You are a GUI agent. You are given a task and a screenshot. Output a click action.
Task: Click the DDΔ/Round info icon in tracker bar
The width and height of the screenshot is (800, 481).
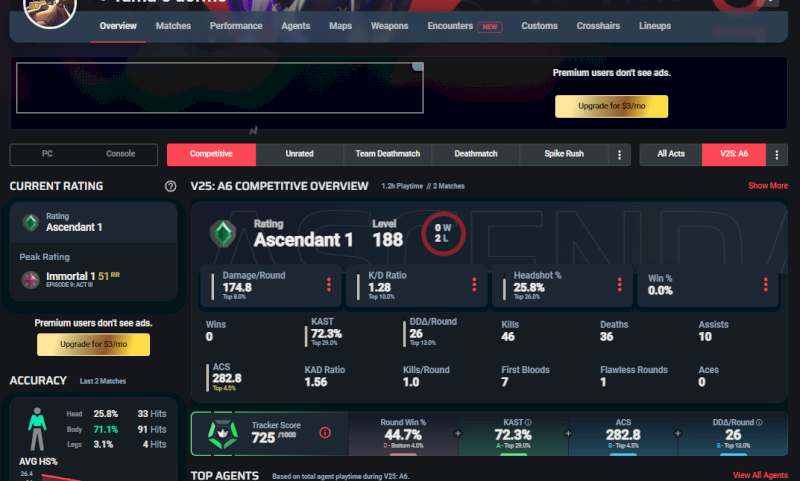(759, 422)
